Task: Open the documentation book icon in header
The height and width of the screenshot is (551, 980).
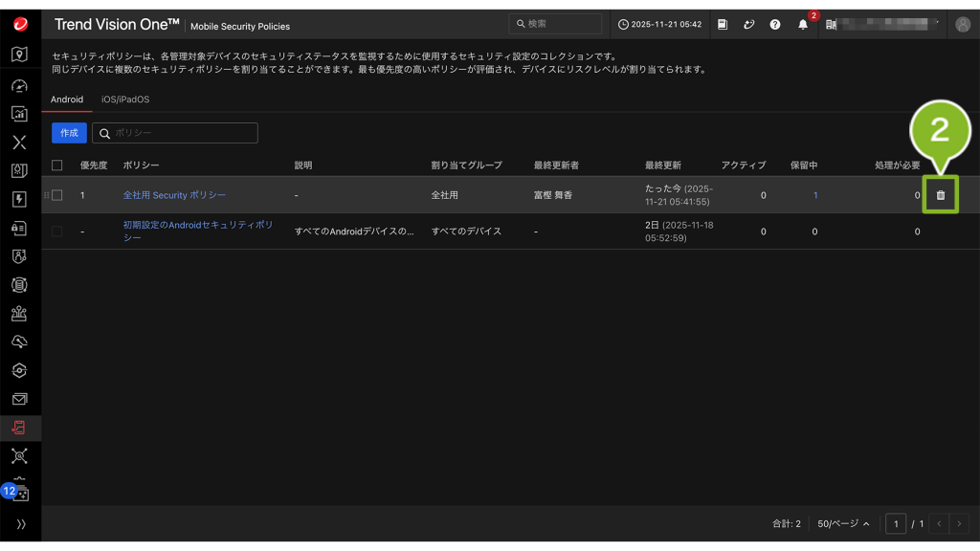Action: click(x=723, y=25)
